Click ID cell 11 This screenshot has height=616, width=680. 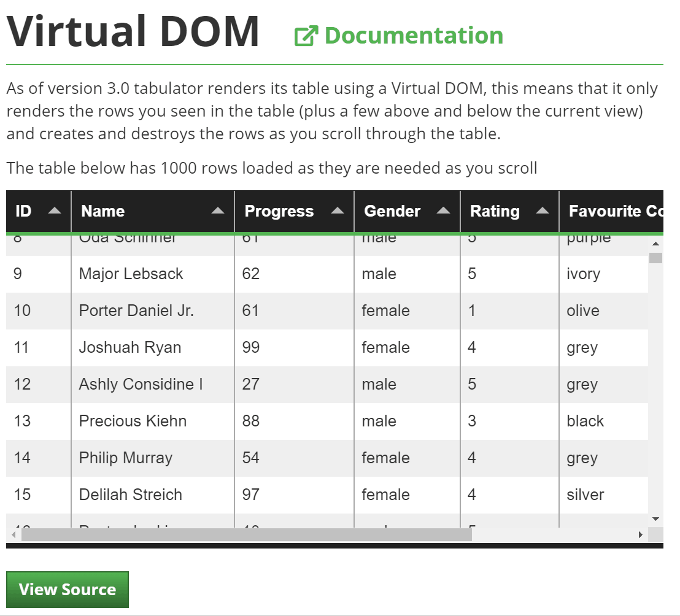click(39, 348)
